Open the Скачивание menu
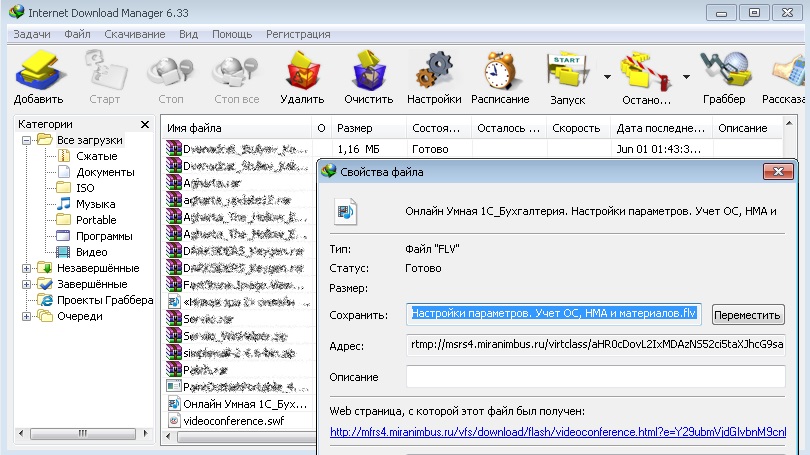This screenshot has height=455, width=810. [135, 34]
